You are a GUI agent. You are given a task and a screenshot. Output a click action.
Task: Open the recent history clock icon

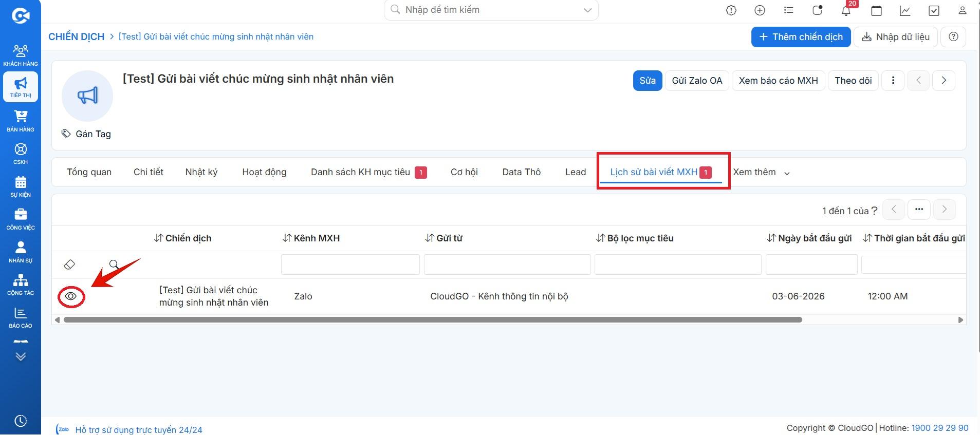pyautogui.click(x=21, y=421)
